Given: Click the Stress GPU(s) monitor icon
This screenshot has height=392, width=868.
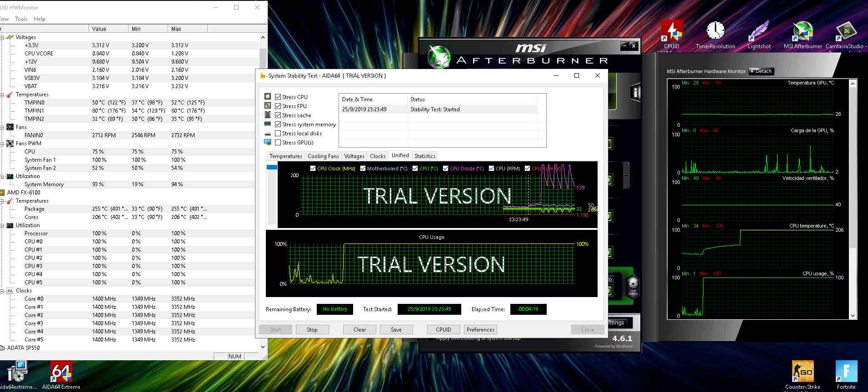Looking at the screenshot, I should (x=268, y=142).
